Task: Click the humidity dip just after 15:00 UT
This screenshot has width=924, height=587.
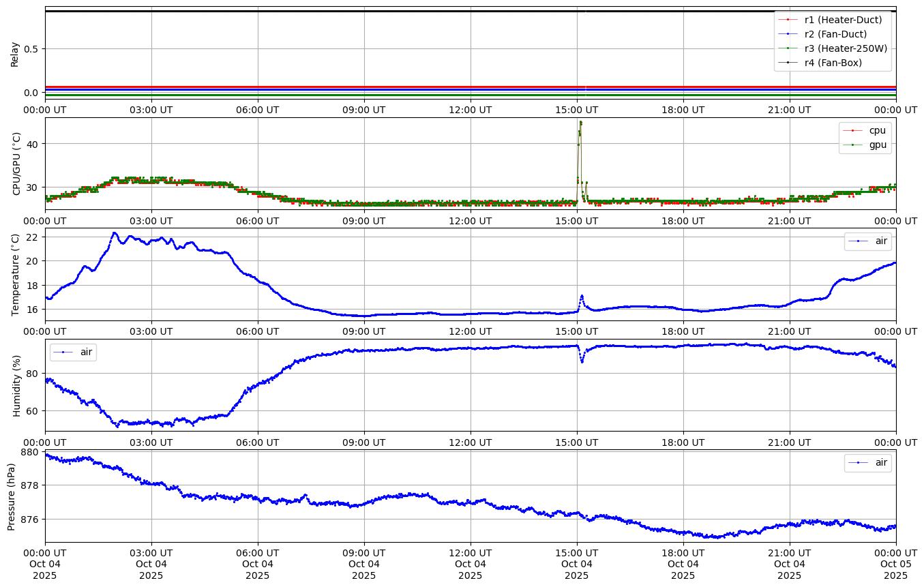Action: [582, 361]
